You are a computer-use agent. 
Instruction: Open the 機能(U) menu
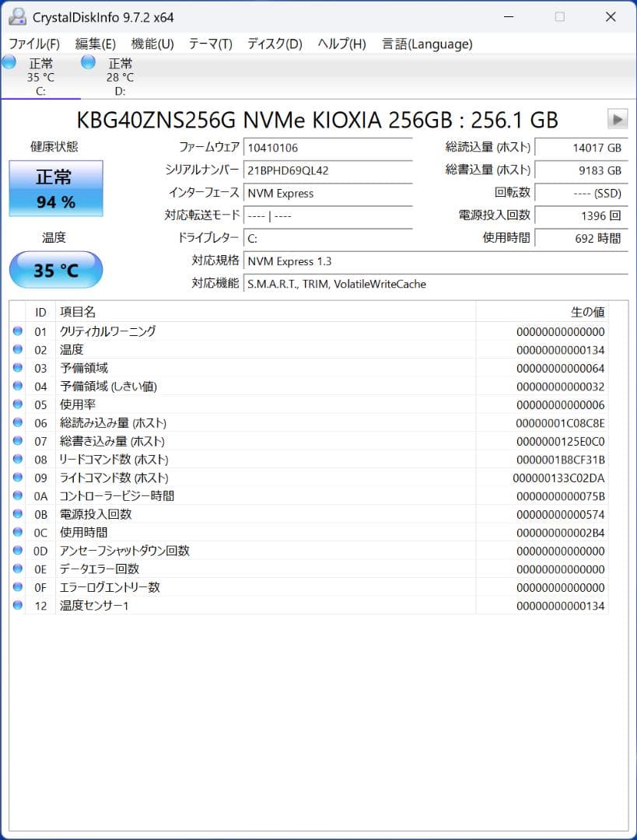pyautogui.click(x=152, y=44)
